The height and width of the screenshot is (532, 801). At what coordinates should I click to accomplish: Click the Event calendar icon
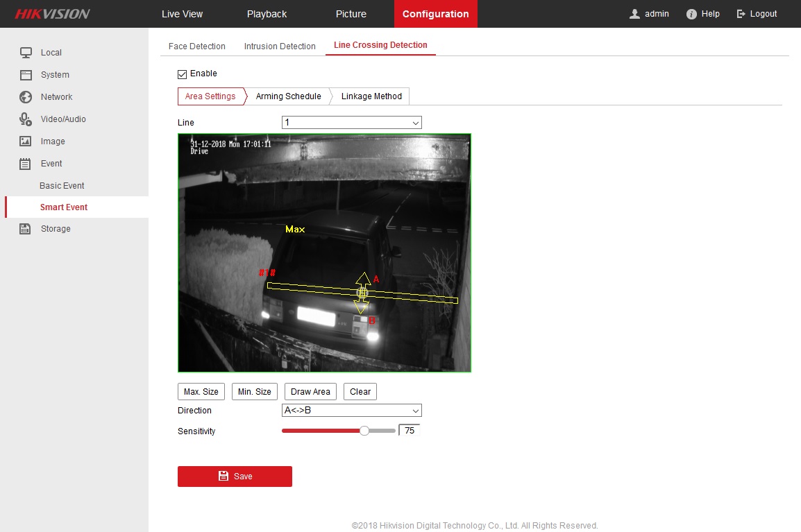pos(26,164)
